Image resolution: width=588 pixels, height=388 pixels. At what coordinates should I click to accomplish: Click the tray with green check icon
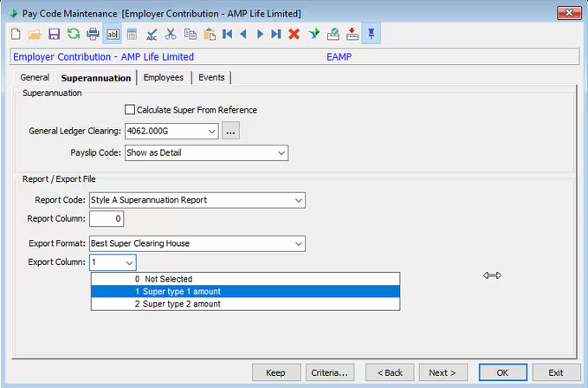click(333, 34)
